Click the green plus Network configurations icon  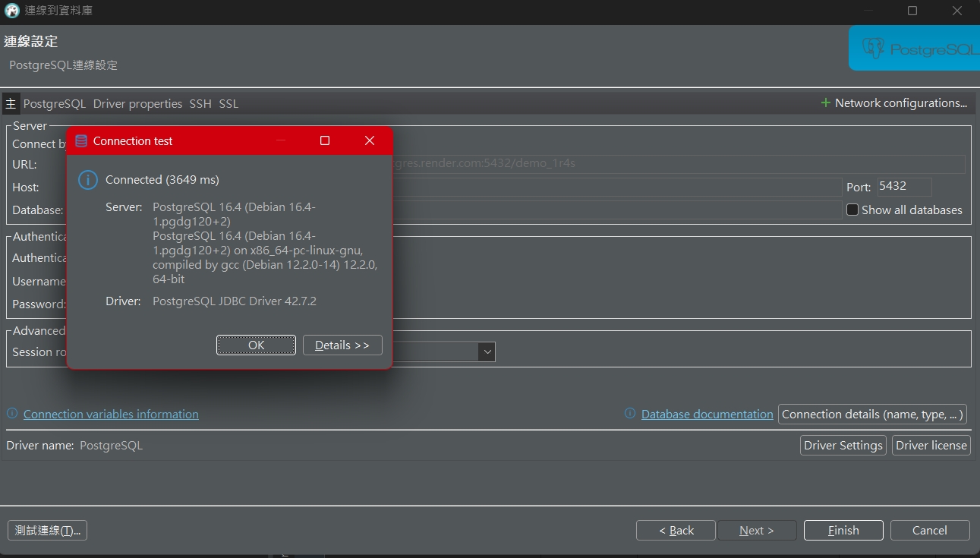[x=826, y=103]
